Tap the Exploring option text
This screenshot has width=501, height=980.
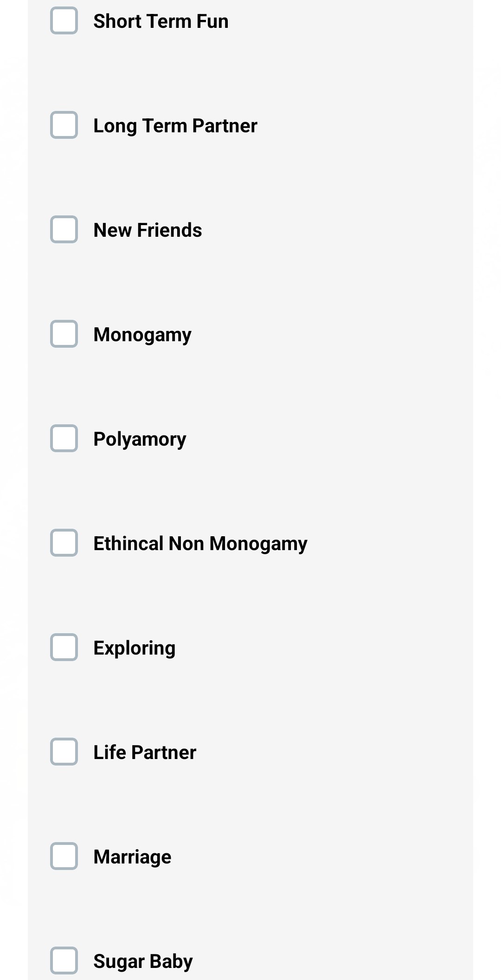click(134, 648)
